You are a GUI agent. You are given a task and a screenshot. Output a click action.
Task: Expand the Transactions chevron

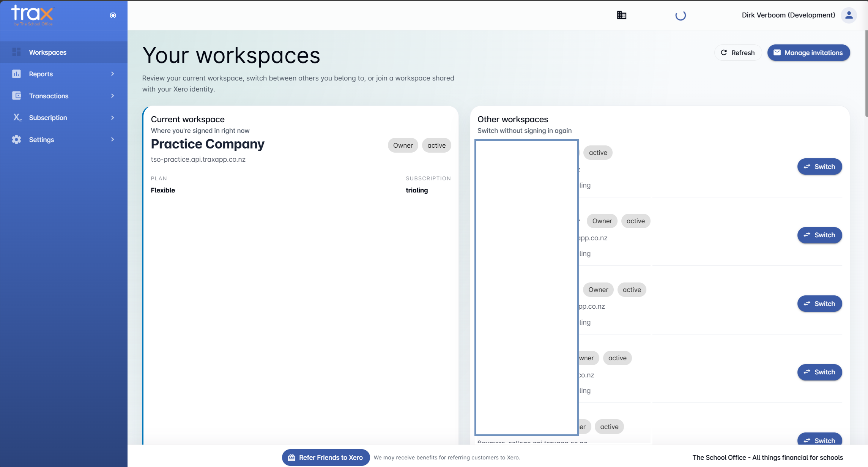click(x=112, y=96)
